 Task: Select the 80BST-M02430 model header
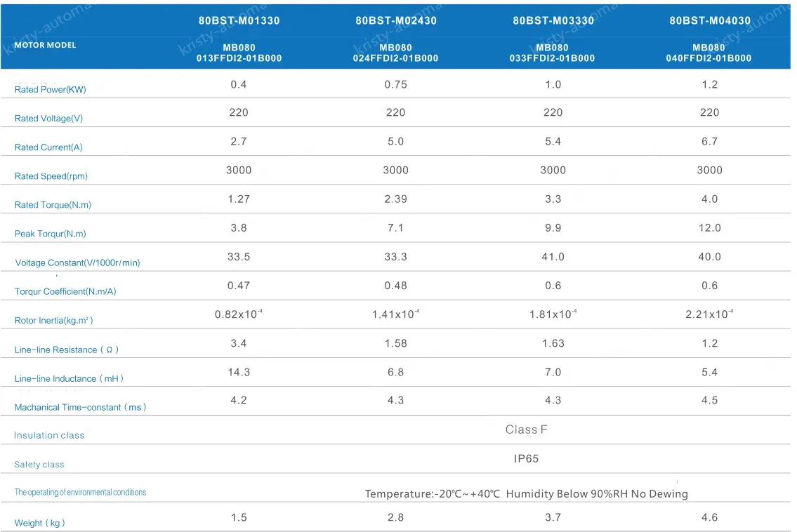coord(396,20)
